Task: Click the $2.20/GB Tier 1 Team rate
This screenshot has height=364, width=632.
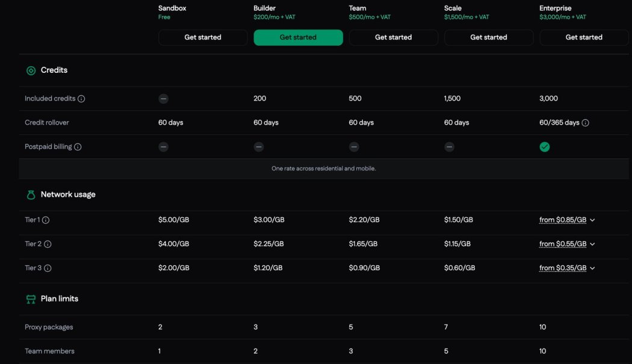Action: pyautogui.click(x=364, y=220)
